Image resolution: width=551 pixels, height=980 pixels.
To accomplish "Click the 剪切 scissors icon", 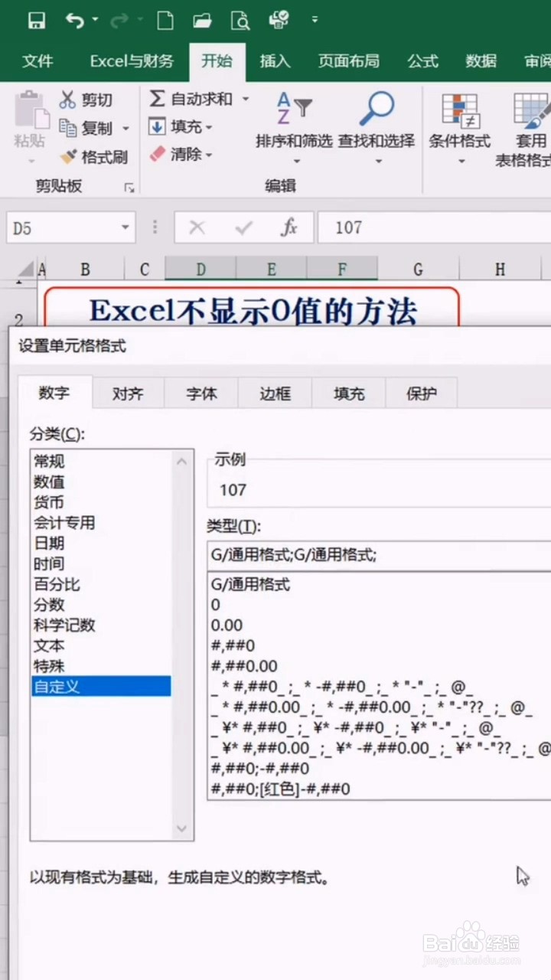I will (x=68, y=100).
